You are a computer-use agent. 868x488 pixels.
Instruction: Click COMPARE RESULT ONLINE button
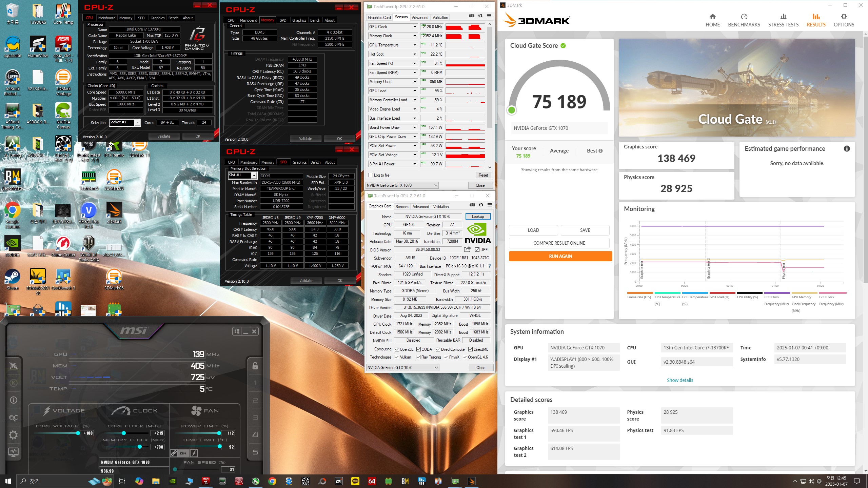[x=559, y=243]
